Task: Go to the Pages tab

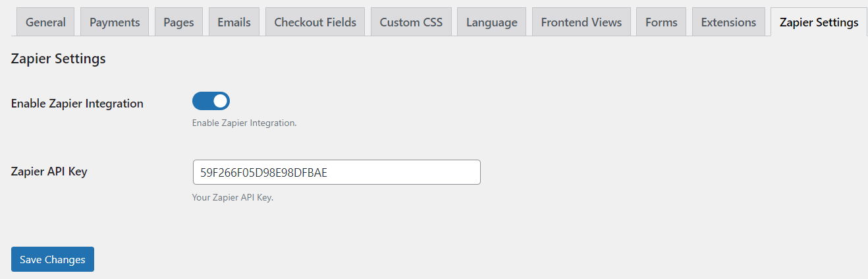Action: tap(178, 22)
